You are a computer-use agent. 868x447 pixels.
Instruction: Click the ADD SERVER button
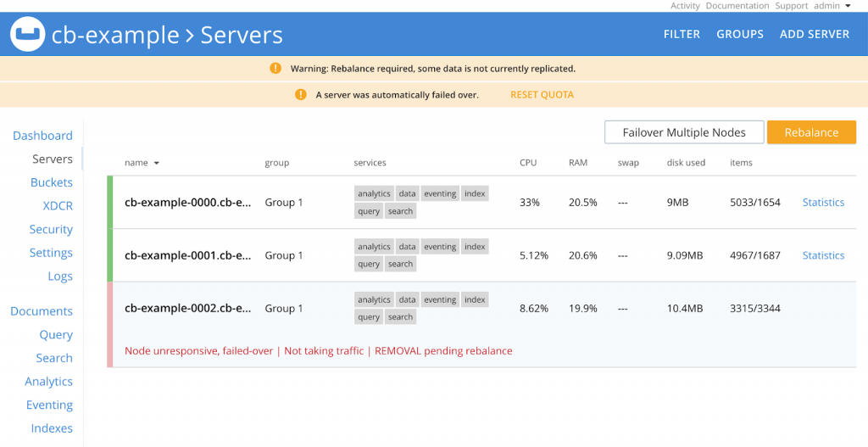pyautogui.click(x=814, y=35)
